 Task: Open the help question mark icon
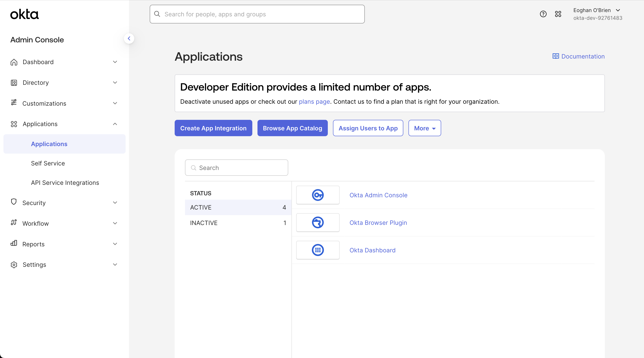point(543,14)
